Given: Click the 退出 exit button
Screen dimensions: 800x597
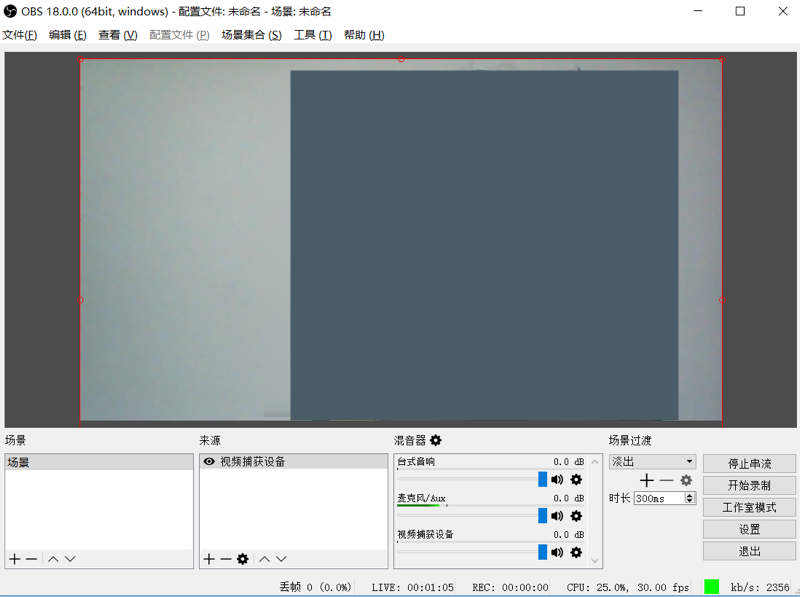Looking at the screenshot, I should [749, 552].
